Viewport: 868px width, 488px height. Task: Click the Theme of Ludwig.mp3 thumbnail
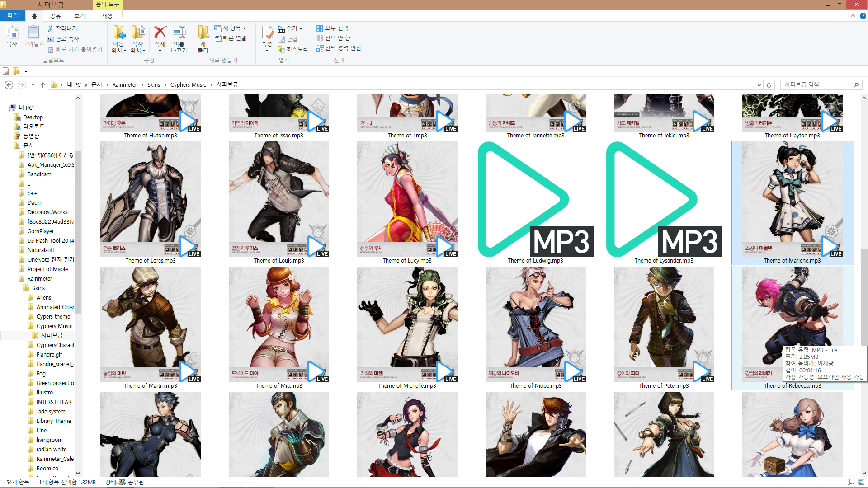pyautogui.click(x=535, y=199)
